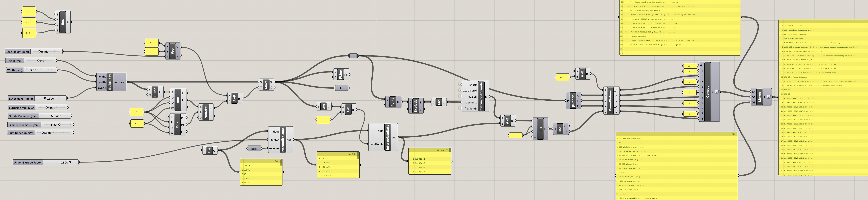Click the flatten arrow on Merge's R output
The image size is (868, 200).
coord(769,97)
